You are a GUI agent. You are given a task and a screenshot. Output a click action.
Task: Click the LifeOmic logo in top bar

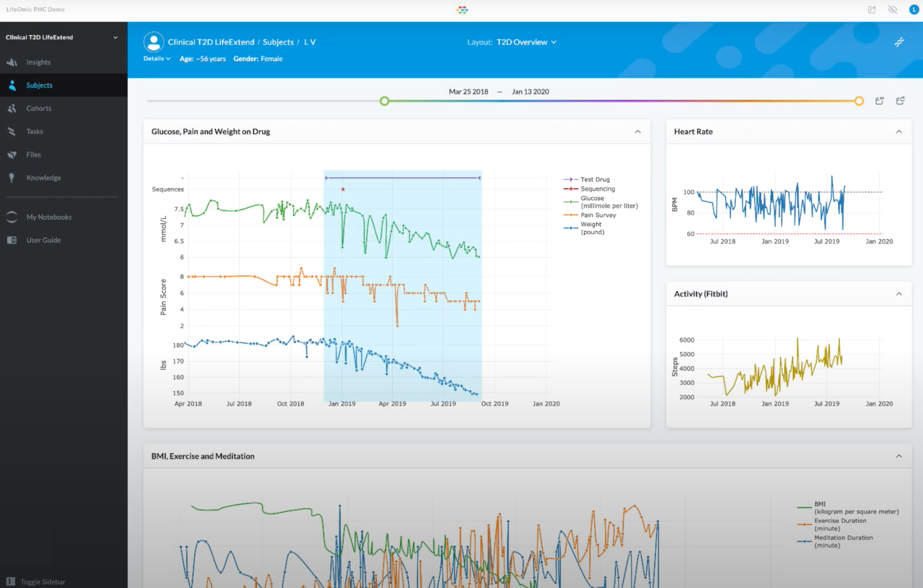click(462, 9)
